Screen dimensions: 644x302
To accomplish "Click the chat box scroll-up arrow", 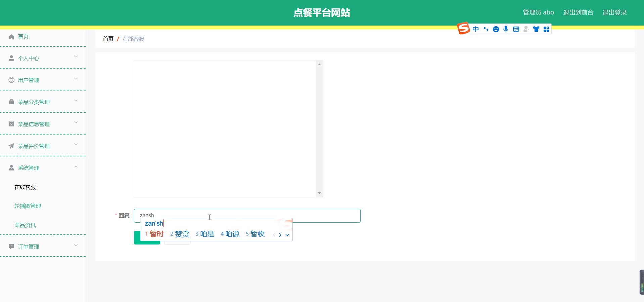I will pos(320,64).
